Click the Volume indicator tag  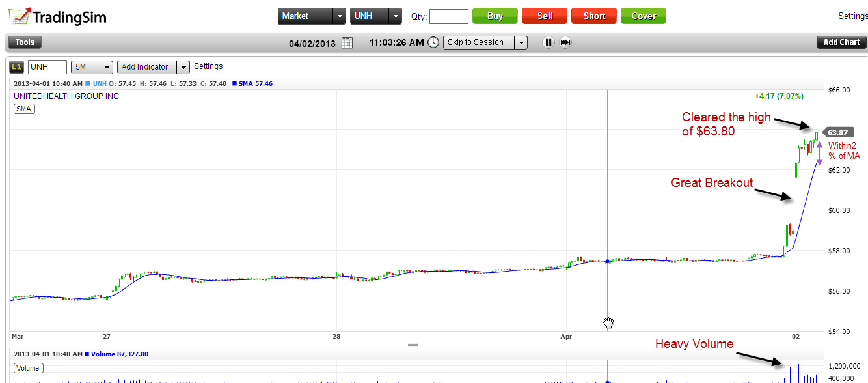[28, 368]
